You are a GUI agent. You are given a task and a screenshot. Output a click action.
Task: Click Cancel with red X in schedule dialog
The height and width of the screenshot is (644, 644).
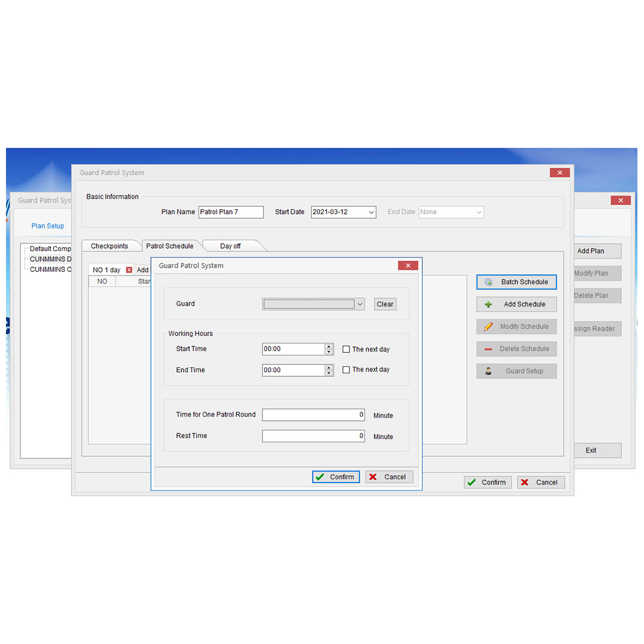coord(389,477)
